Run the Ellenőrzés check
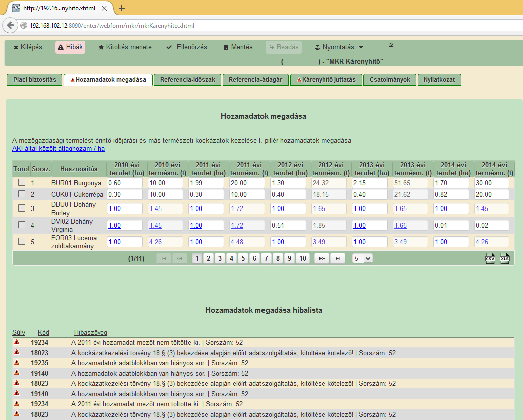523x420 pixels. point(187,47)
